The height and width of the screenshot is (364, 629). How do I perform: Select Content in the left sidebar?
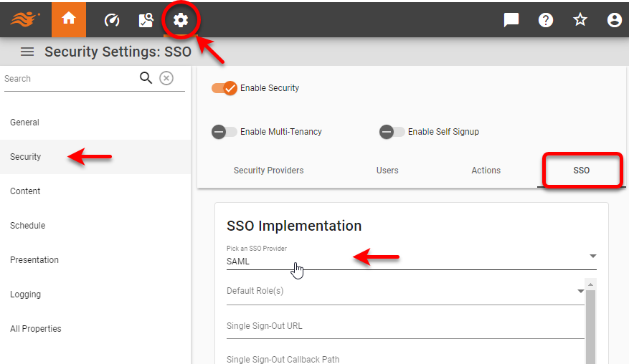point(25,191)
